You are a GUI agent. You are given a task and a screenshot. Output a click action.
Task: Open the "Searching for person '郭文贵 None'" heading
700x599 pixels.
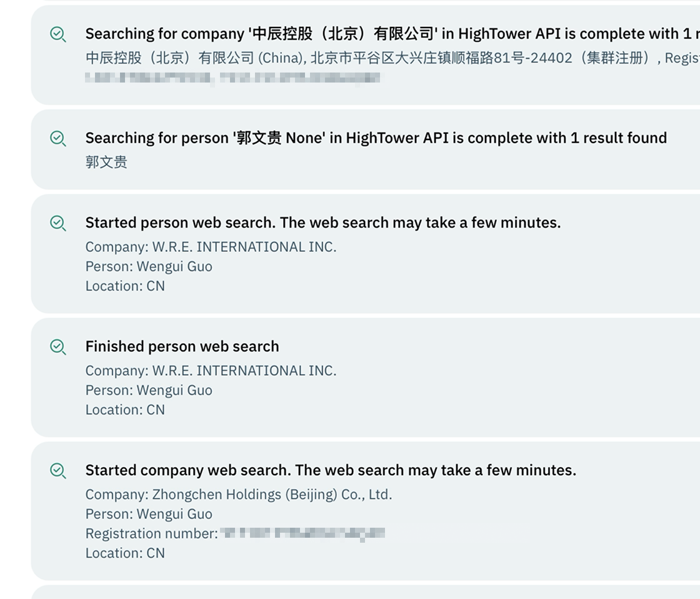click(376, 138)
